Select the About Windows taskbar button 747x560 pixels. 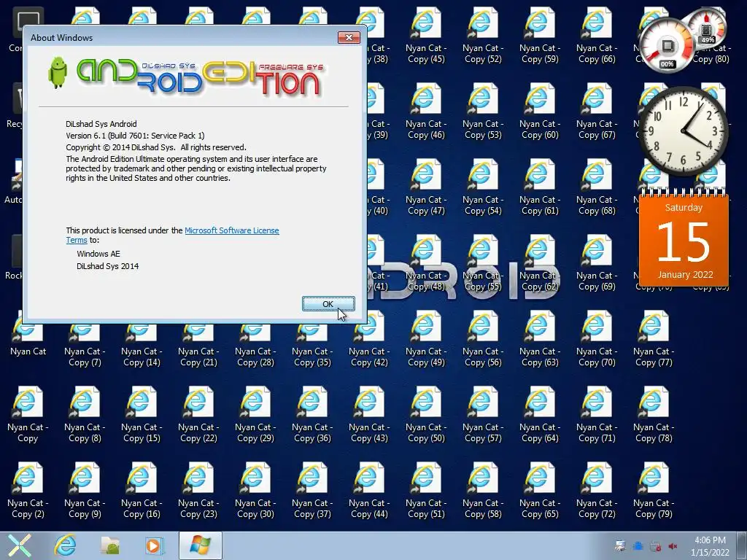[200, 545]
